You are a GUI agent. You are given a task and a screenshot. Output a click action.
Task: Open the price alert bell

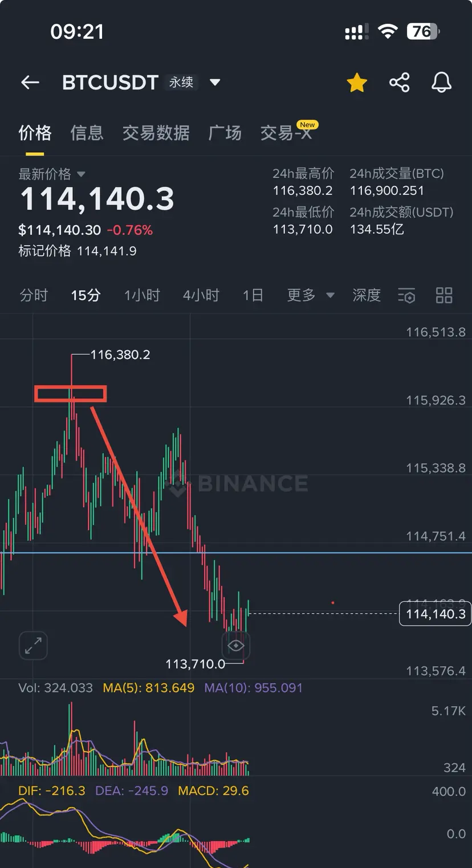click(441, 83)
